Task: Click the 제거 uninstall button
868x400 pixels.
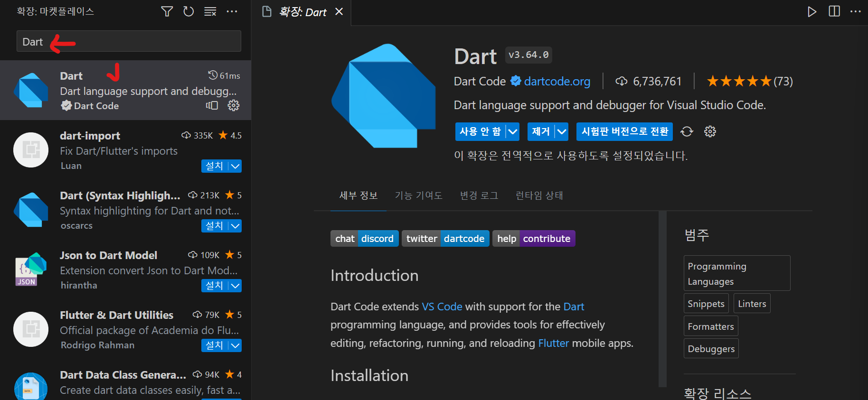Action: tap(541, 131)
